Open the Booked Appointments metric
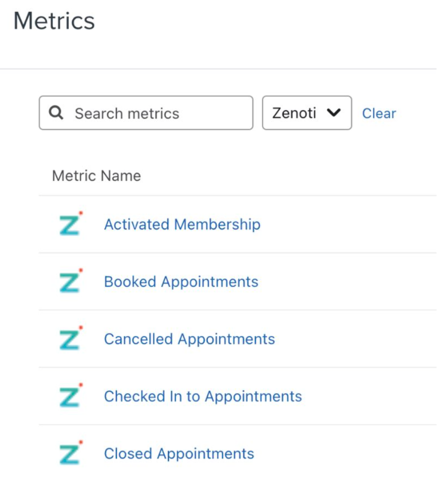This screenshot has height=482, width=448. click(181, 281)
